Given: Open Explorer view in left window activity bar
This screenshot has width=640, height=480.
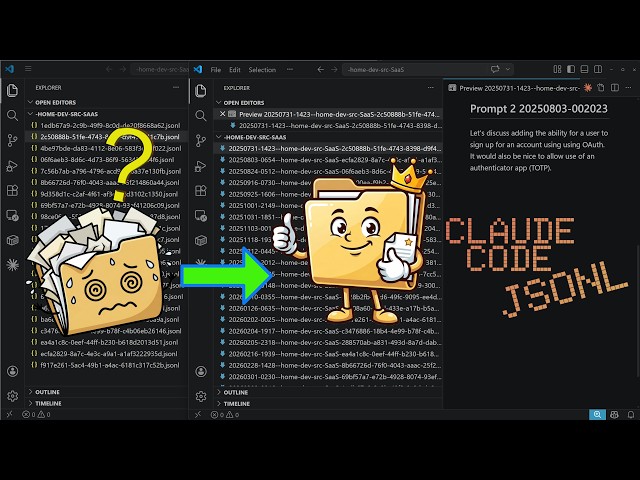Looking at the screenshot, I should 12,90.
